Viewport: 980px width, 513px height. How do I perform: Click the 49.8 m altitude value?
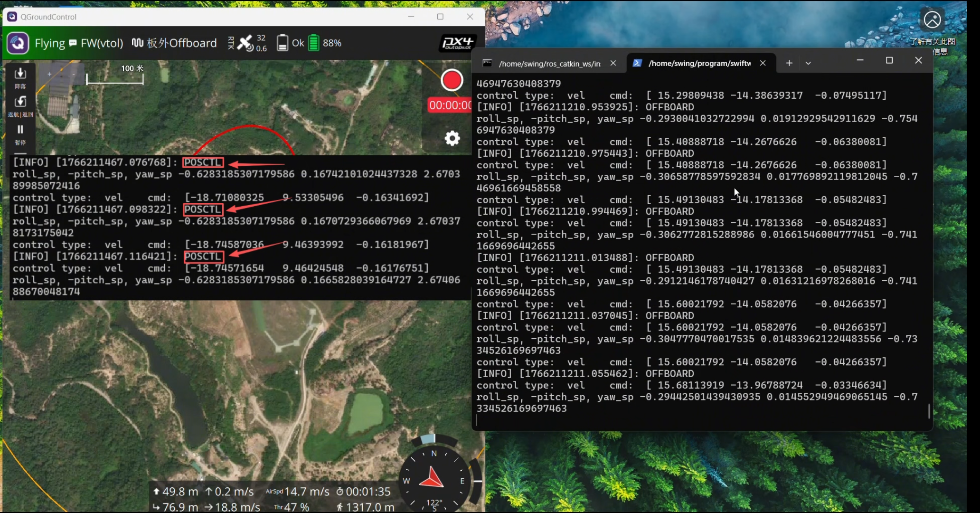pos(180,492)
